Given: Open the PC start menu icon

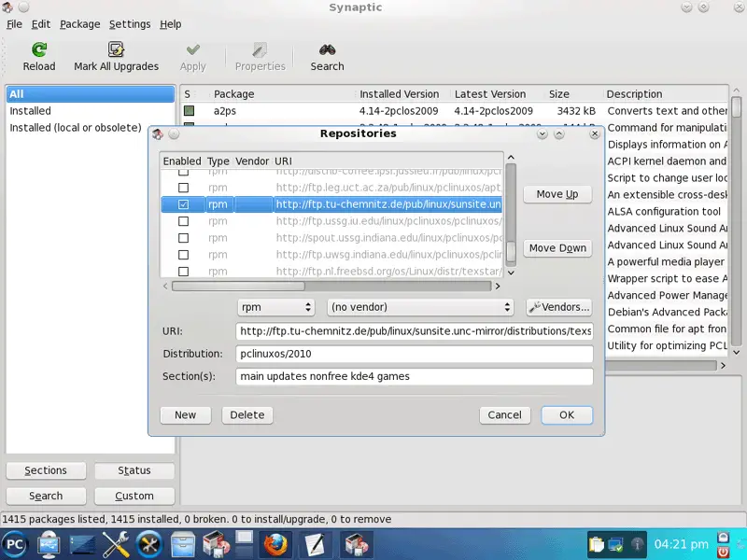Looking at the screenshot, I should [x=15, y=544].
